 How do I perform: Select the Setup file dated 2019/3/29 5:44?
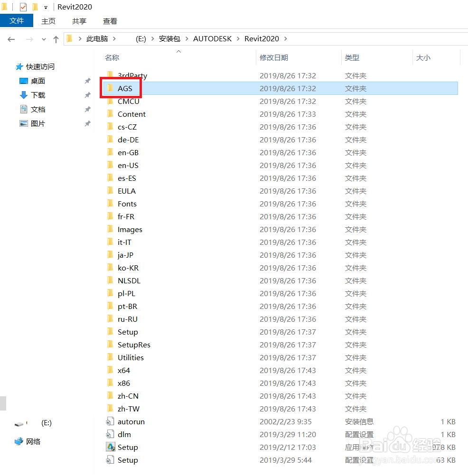click(281, 460)
